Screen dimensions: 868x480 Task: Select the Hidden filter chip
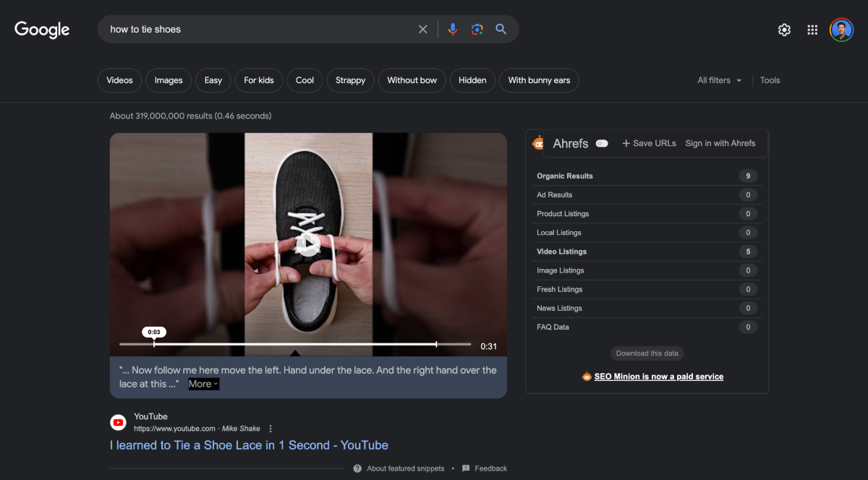click(x=472, y=80)
